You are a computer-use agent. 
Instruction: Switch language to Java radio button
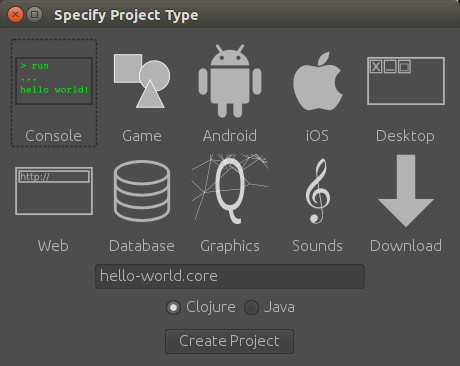coord(251,307)
